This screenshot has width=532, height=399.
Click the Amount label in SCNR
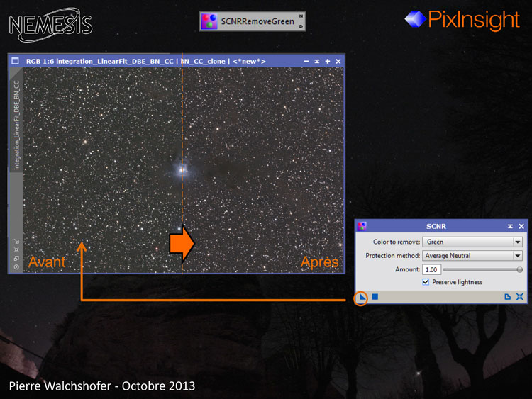click(x=407, y=269)
